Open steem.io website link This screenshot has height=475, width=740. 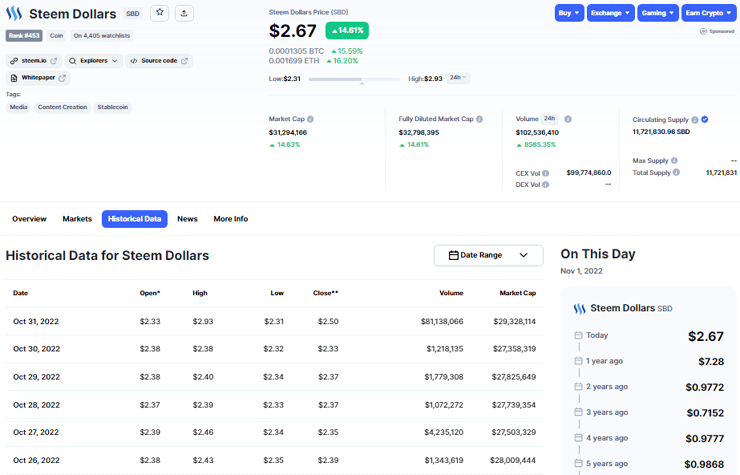34,60
